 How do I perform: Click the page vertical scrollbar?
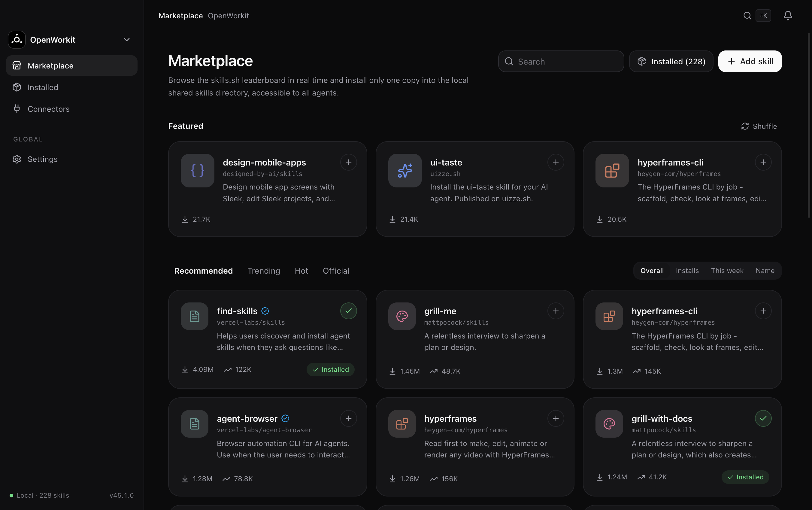click(809, 126)
